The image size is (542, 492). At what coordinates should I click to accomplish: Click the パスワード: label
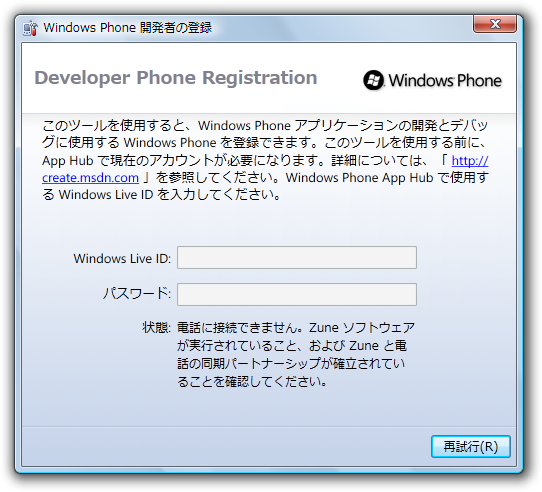click(x=137, y=294)
